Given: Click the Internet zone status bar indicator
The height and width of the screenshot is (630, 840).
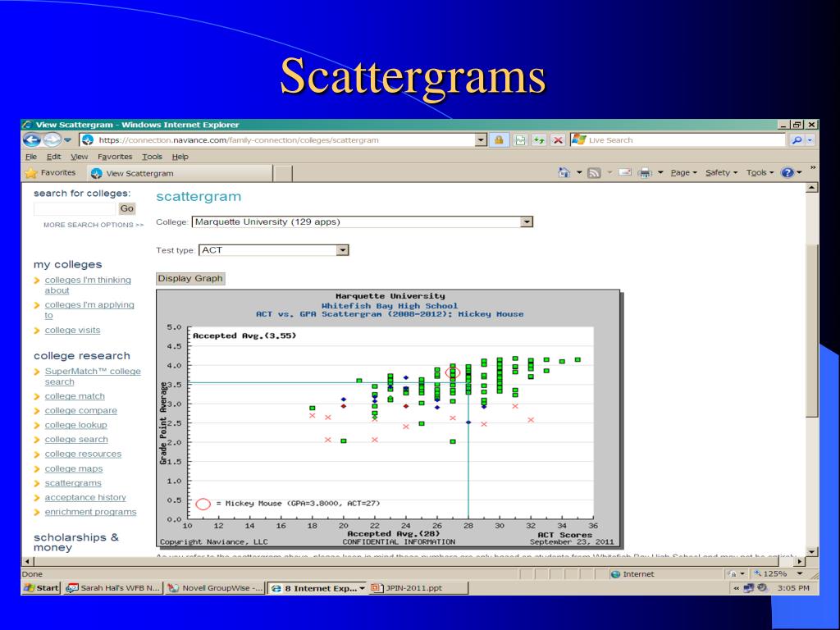Looking at the screenshot, I should tap(632, 573).
